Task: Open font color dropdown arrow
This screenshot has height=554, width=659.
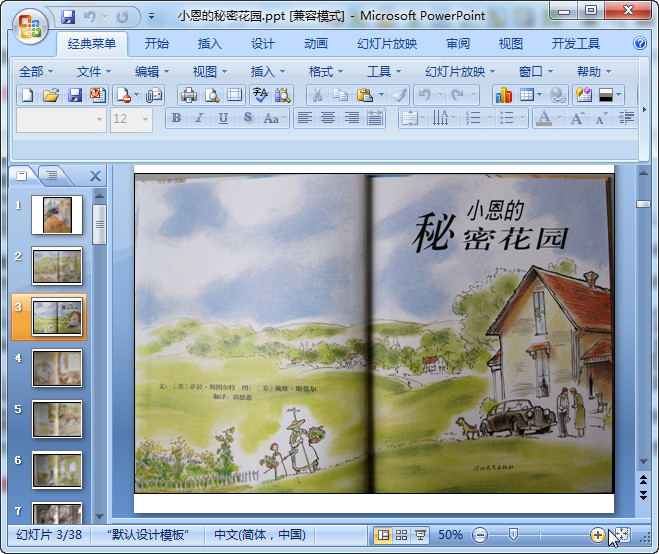Action: [559, 119]
